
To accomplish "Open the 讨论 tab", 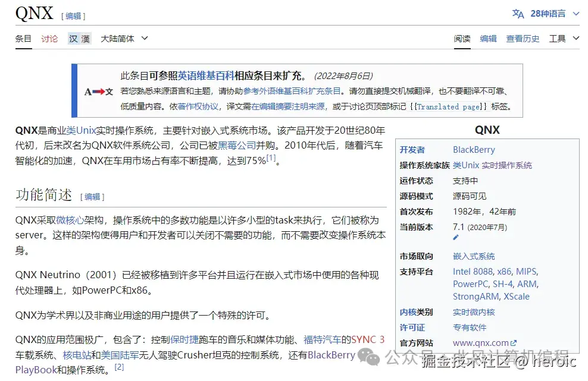I will [49, 38].
